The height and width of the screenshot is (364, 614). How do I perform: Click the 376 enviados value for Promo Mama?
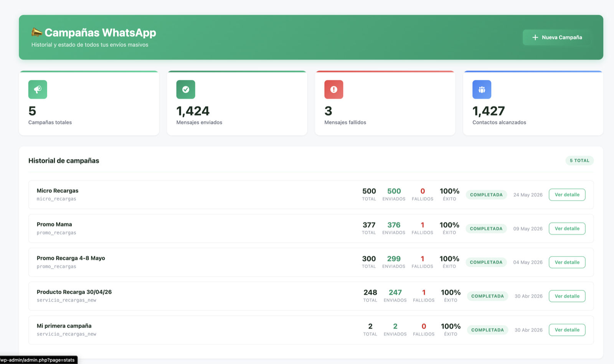(394, 225)
